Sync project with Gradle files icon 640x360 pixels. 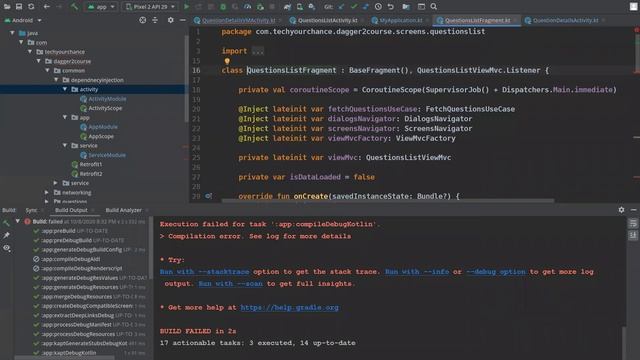point(287,7)
